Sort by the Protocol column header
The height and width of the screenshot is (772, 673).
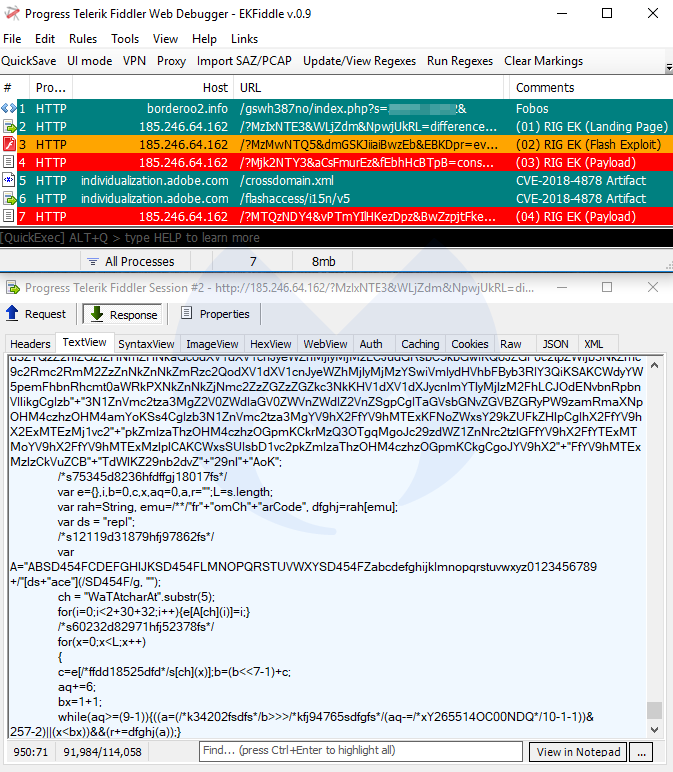tap(51, 88)
